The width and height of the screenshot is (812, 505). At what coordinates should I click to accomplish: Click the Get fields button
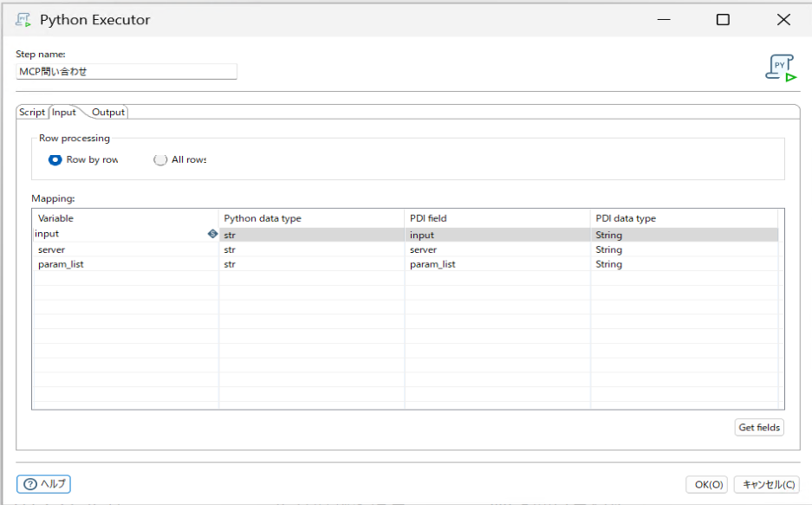click(x=759, y=427)
